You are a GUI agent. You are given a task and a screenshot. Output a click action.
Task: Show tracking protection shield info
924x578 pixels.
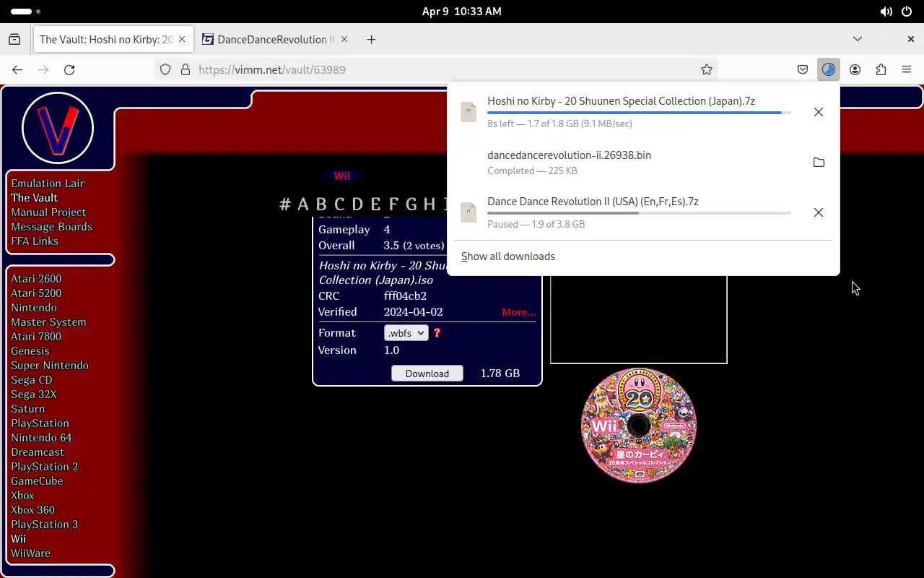[165, 69]
